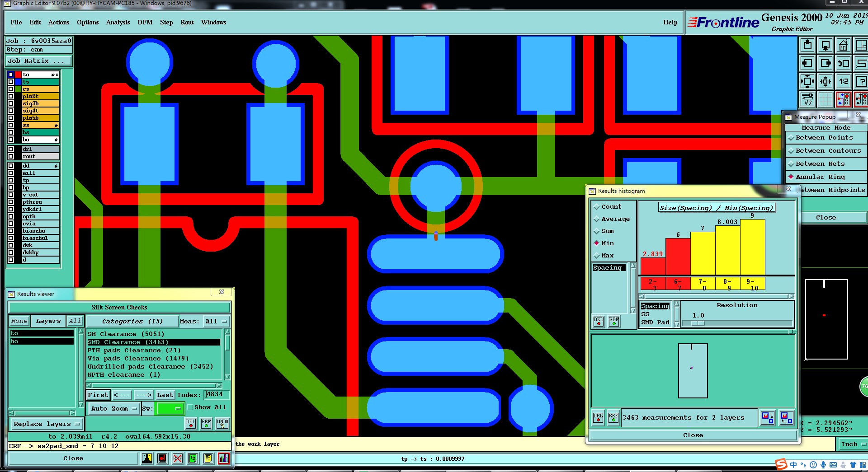Click the UNDO icon in Results viewer
Viewport: 868px width, 472px height.
pyautogui.click(x=222, y=423)
